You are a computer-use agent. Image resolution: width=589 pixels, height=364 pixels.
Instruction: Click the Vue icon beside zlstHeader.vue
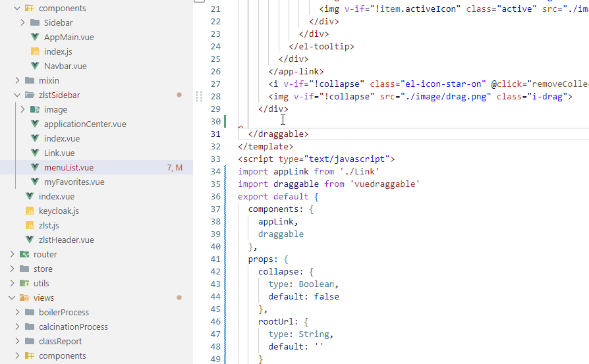point(29,240)
